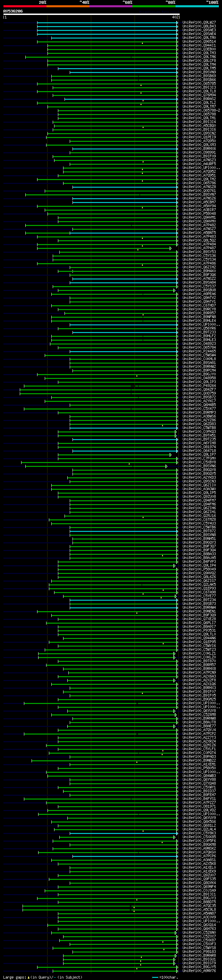Open hit UniRef100_Q9SAE4

pos(199,34)
